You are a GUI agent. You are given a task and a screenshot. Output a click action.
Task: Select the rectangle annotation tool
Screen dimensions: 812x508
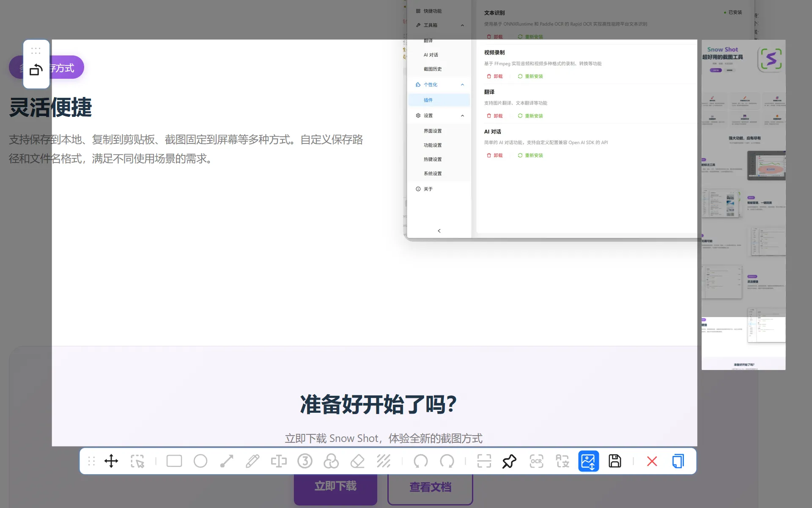point(174,461)
